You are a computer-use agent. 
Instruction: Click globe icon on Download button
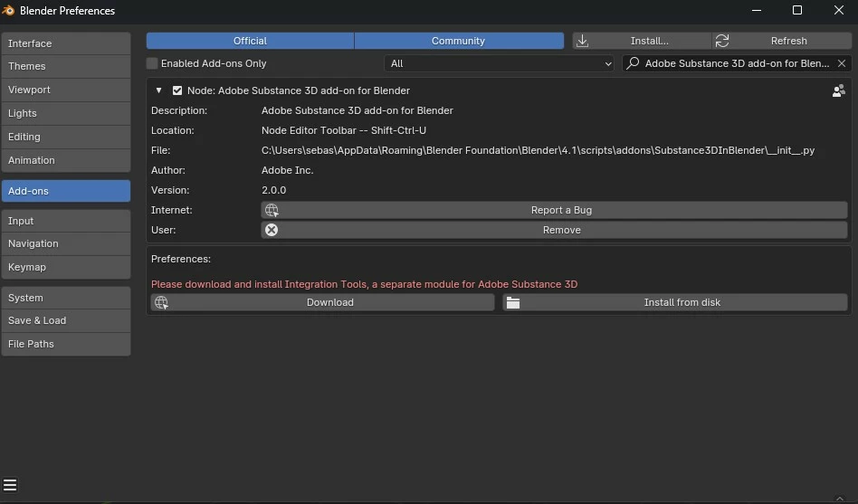click(x=161, y=302)
